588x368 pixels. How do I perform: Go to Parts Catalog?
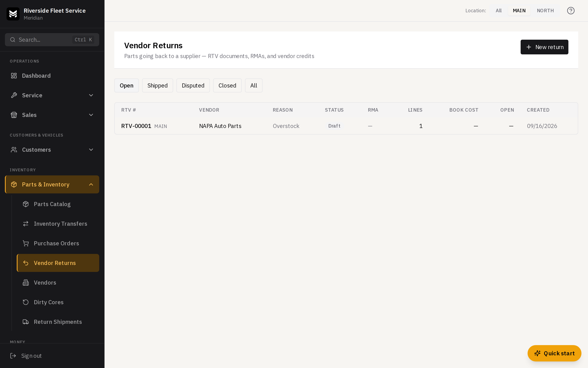coord(58,204)
